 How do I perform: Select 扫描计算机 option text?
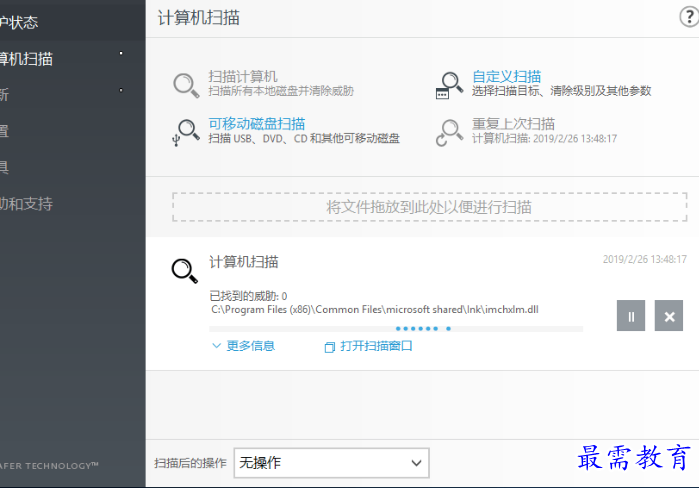[242, 76]
